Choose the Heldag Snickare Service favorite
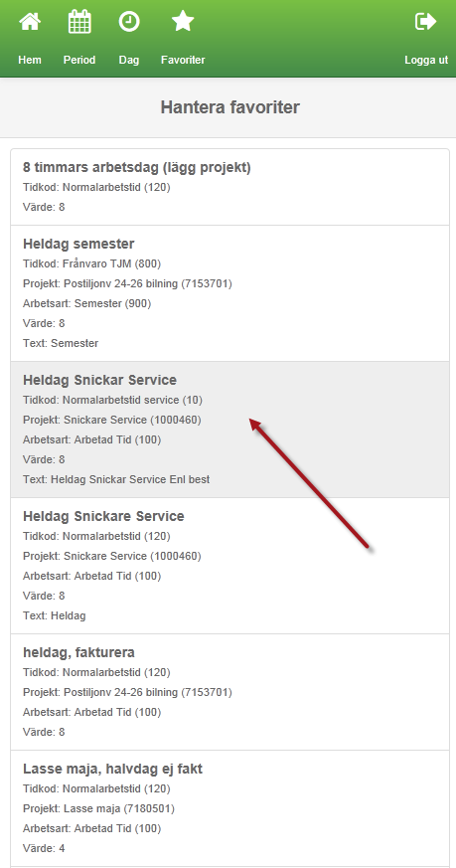The height and width of the screenshot is (868, 456). (x=229, y=566)
